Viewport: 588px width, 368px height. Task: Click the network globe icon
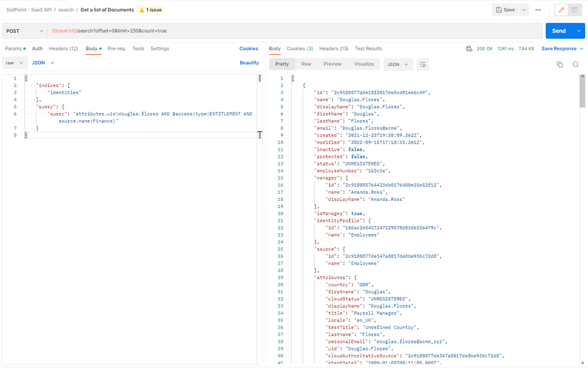click(469, 49)
